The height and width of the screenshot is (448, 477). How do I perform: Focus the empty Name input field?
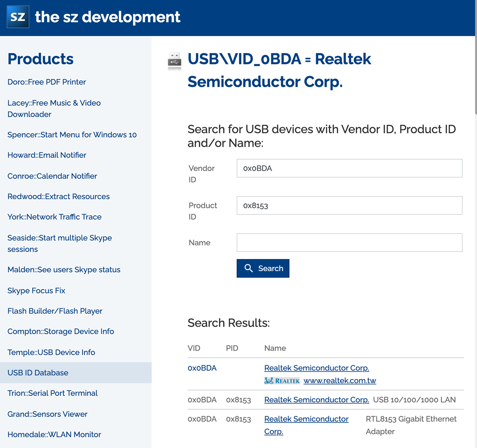click(349, 243)
